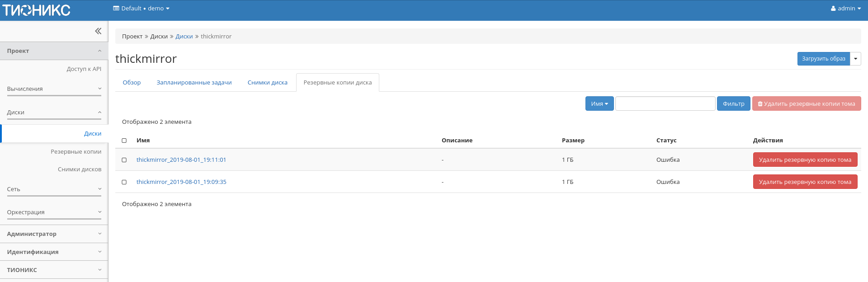Expand the Вычисления sidebar section

[x=54, y=89]
